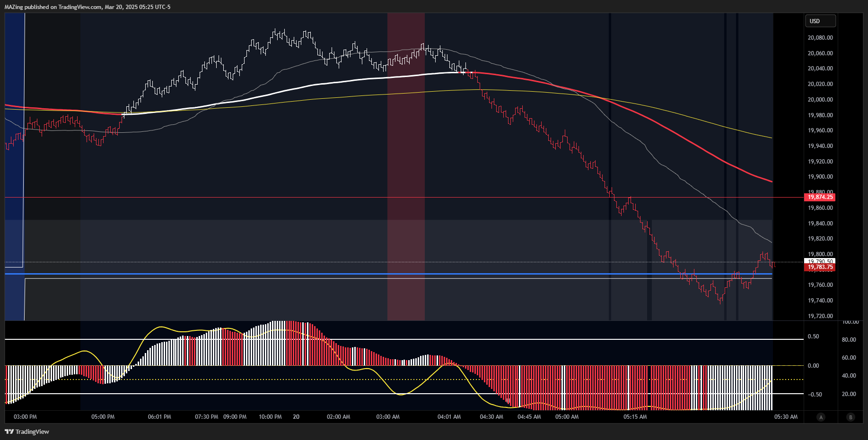Image resolution: width=868 pixels, height=440 pixels.
Task: Click the 04:01 AM time axis label
Action: [x=449, y=417]
